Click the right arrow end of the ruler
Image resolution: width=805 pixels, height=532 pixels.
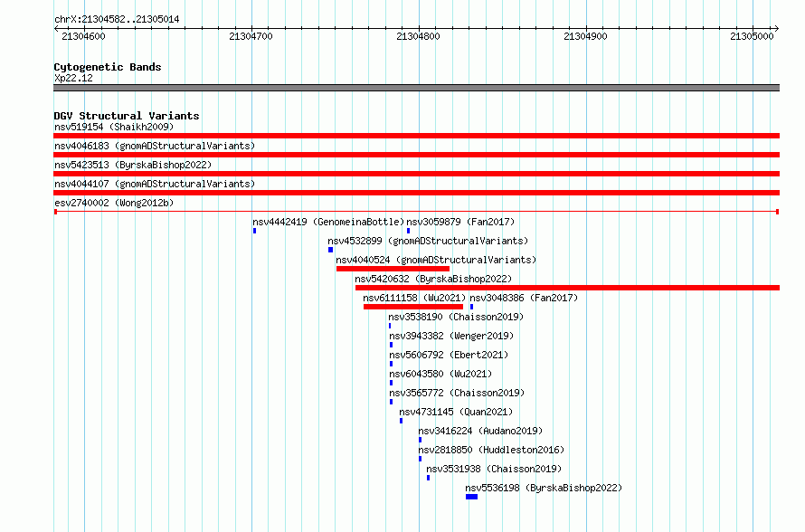777,29
